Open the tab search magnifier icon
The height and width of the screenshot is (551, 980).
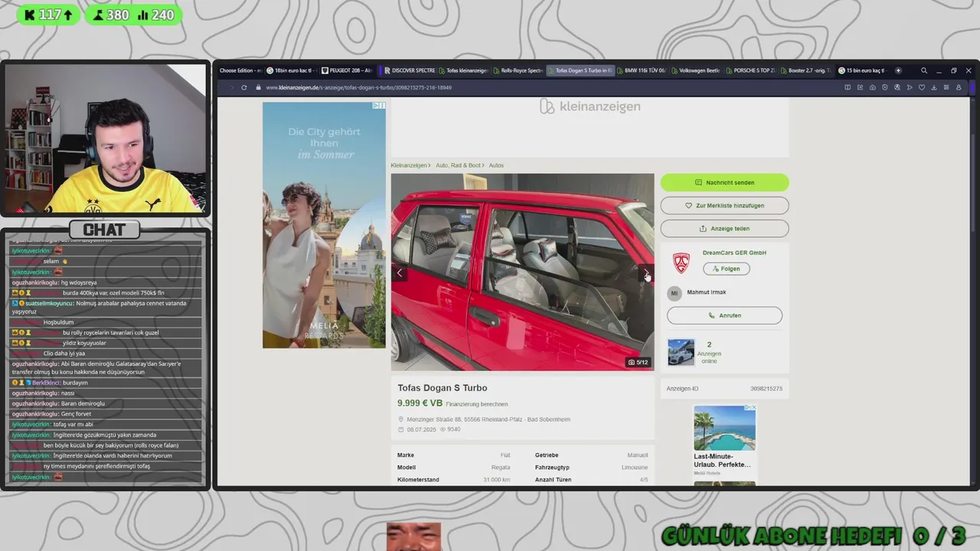tap(924, 70)
